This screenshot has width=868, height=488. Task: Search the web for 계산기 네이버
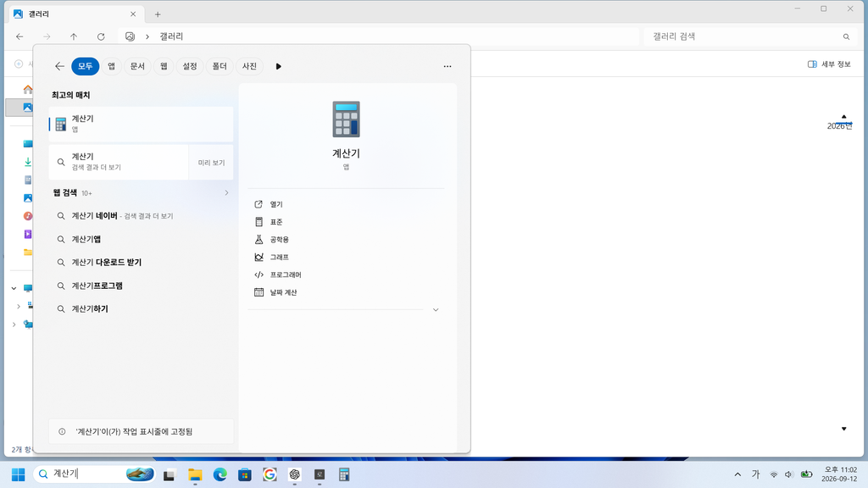click(x=142, y=216)
